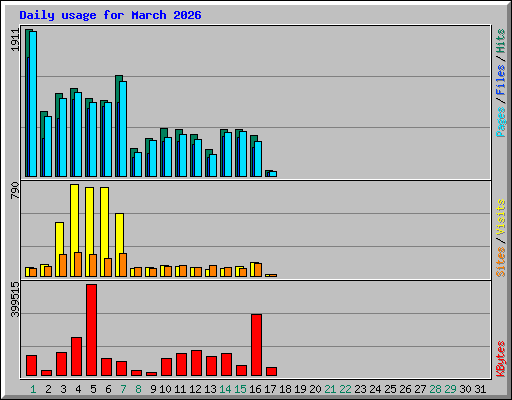Click the 'Pages' legend label
The width and height of the screenshot is (512, 400).
pos(501,122)
